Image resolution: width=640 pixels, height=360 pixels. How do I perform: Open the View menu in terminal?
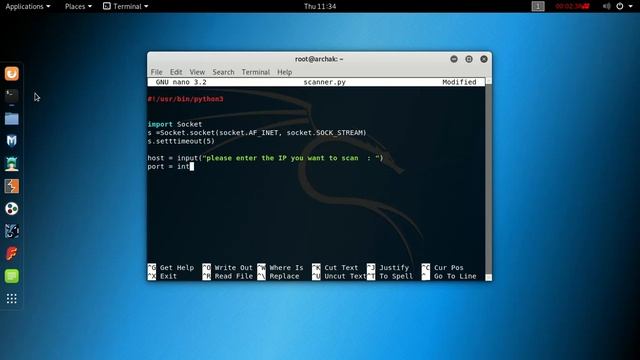coord(197,72)
